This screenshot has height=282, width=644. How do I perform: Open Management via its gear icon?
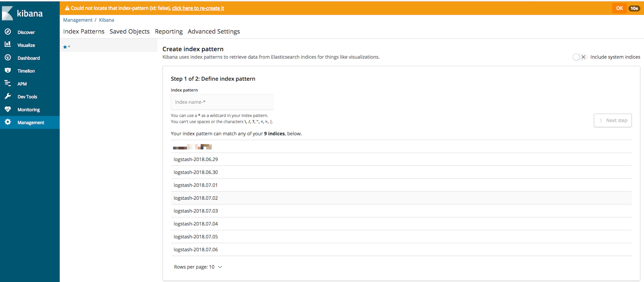(x=8, y=122)
